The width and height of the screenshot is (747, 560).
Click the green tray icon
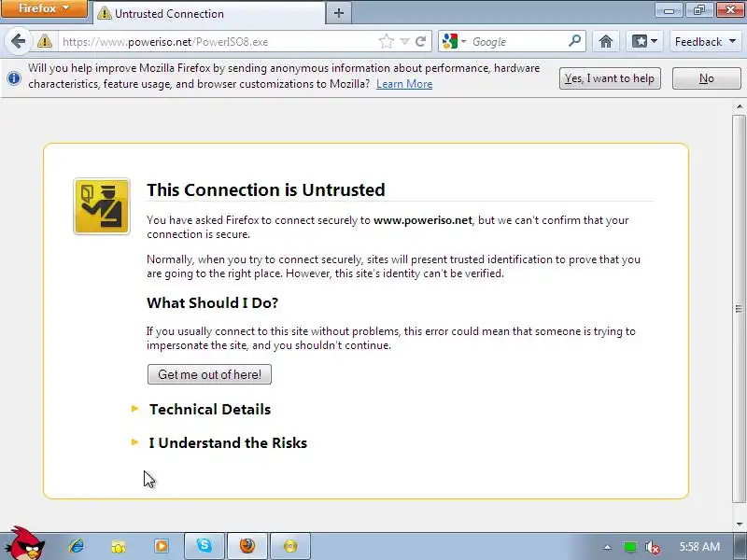click(629, 547)
